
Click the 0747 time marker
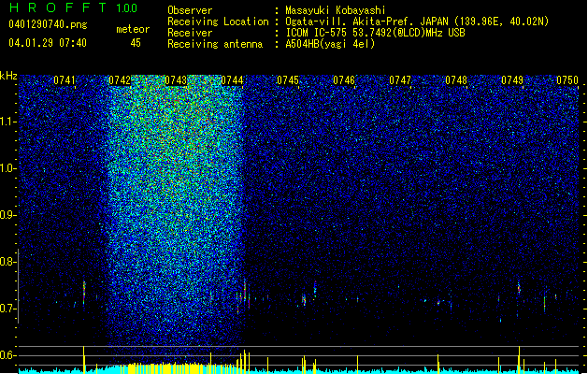pos(400,80)
